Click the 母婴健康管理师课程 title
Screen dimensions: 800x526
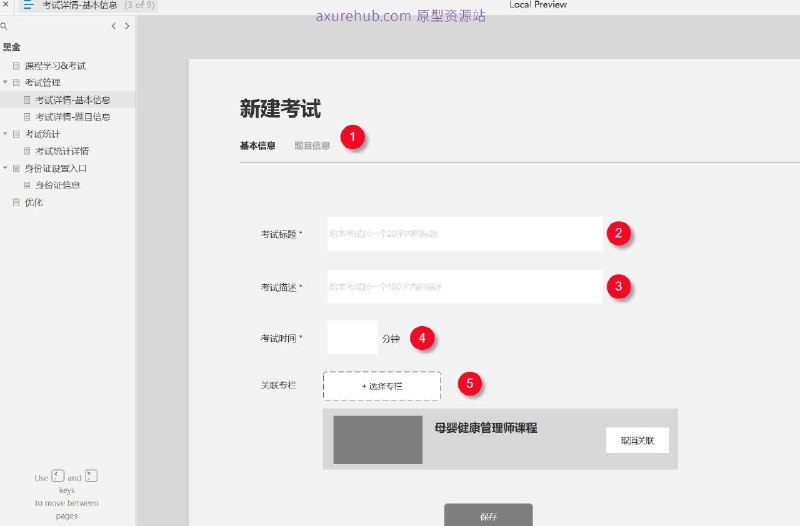pos(486,428)
